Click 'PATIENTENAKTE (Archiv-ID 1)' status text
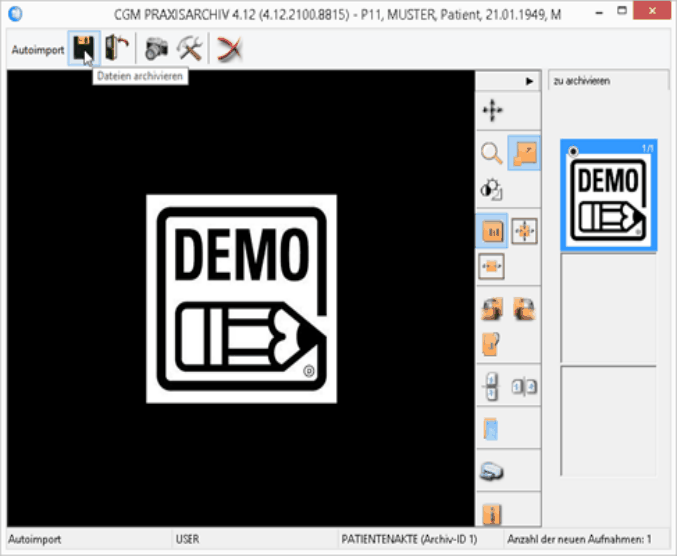This screenshot has width=677, height=556. (409, 539)
